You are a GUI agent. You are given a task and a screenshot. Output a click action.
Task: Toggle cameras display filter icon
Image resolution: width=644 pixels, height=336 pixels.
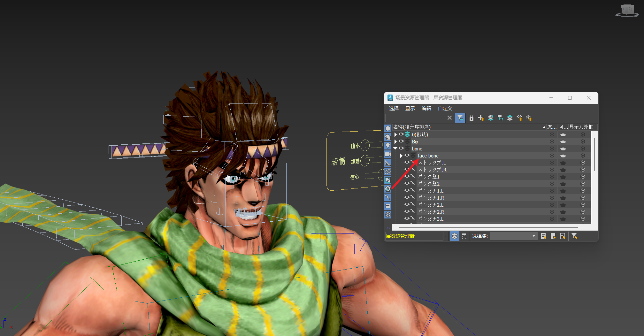[x=388, y=154]
